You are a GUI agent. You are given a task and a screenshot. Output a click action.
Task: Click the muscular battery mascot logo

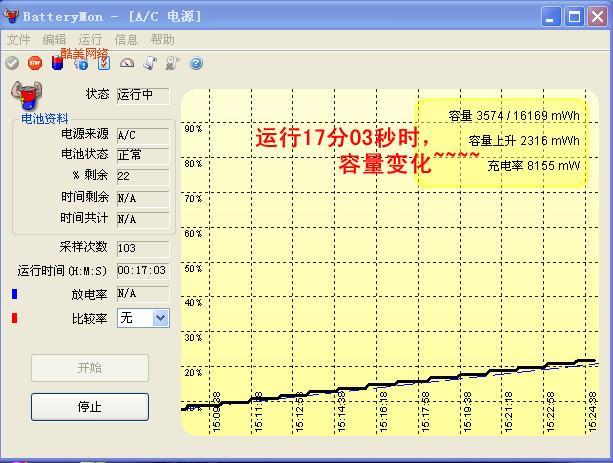26,95
